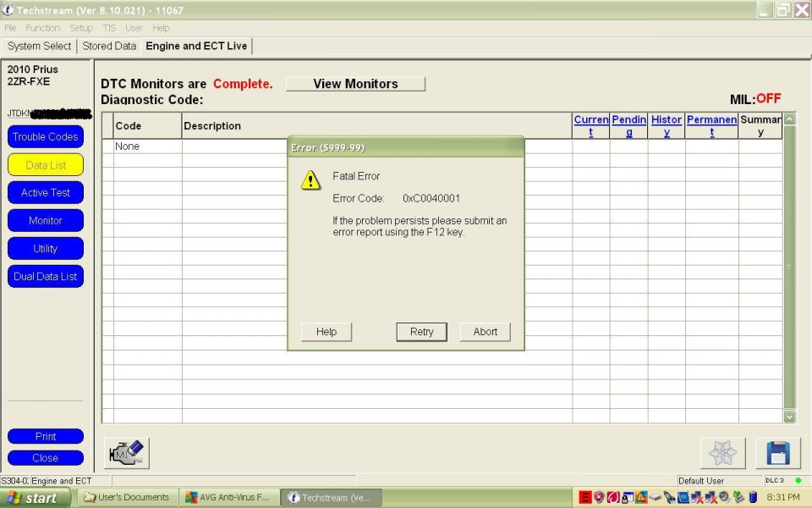Open AVG Anti-Virus taskbar item

pyautogui.click(x=229, y=498)
